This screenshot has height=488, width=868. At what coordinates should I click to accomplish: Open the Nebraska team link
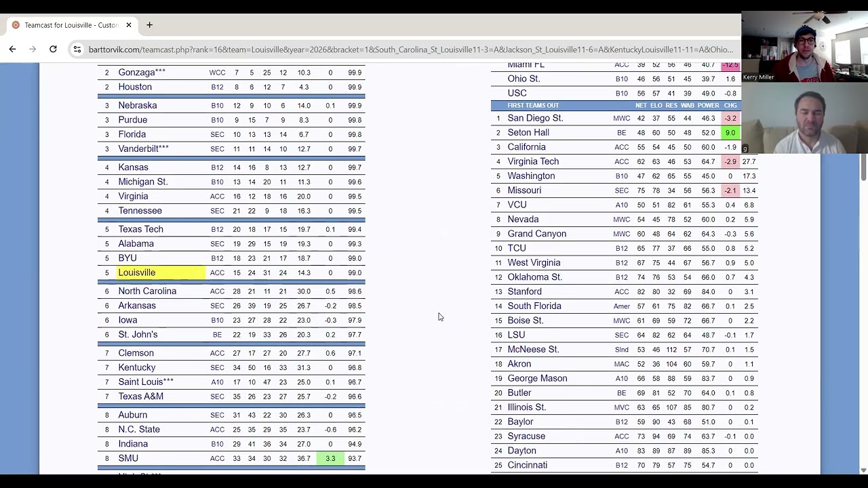point(138,106)
